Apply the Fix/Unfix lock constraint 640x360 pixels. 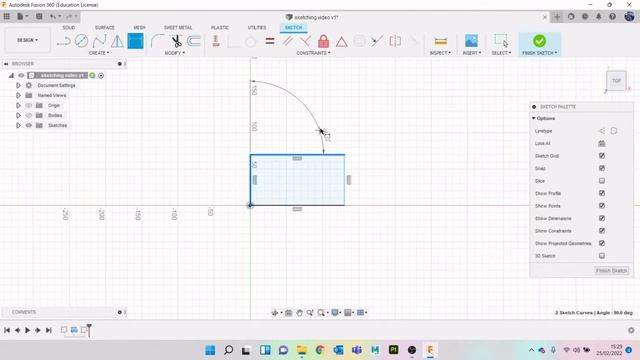[x=323, y=41]
